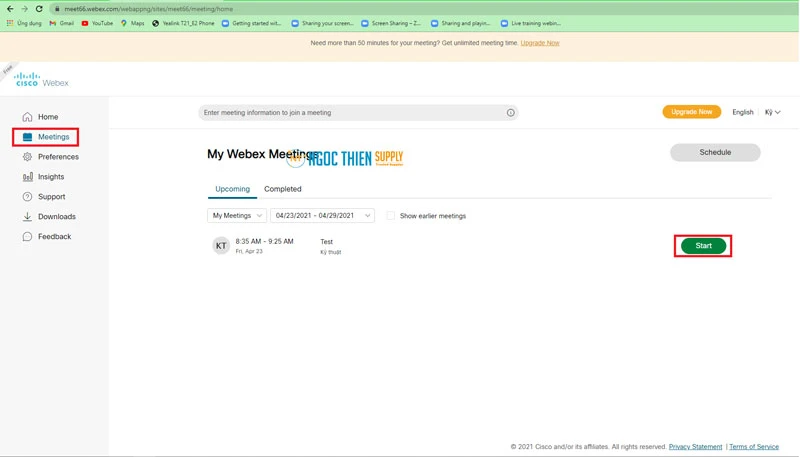Open the 04/23/2021 - 04/29/2021 date range dropdown
This screenshot has width=800, height=457.
pos(322,216)
